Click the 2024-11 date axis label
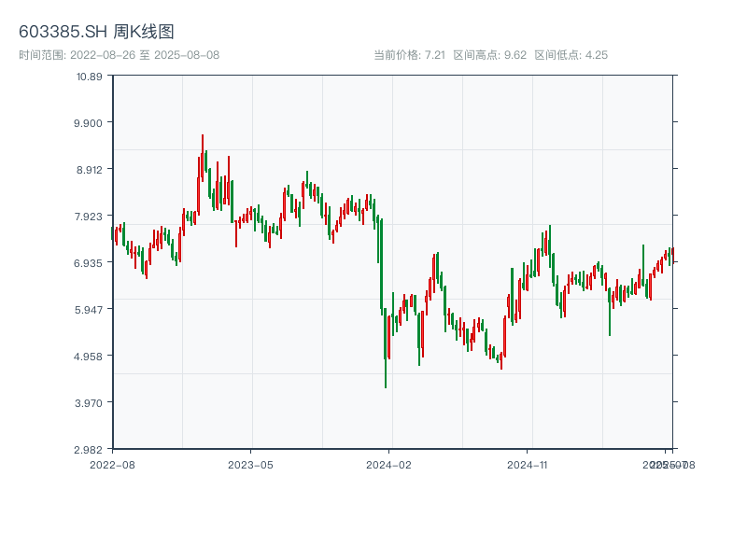This screenshot has width=747, height=560. point(527,464)
